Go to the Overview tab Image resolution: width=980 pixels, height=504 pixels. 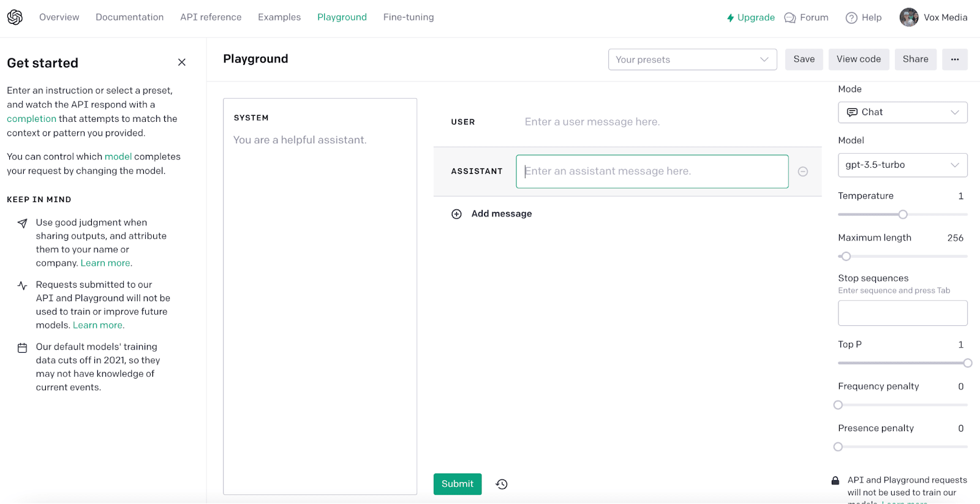coord(59,17)
